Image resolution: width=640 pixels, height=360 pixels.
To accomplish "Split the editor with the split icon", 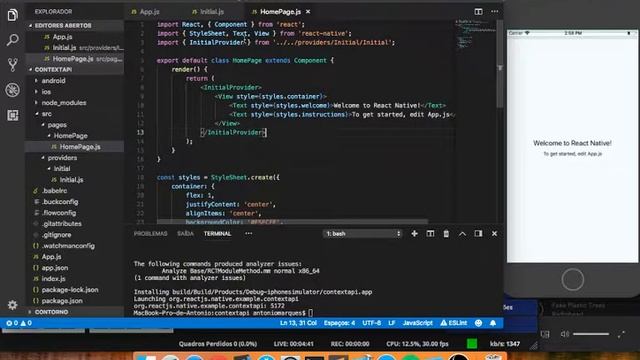I will (478, 11).
